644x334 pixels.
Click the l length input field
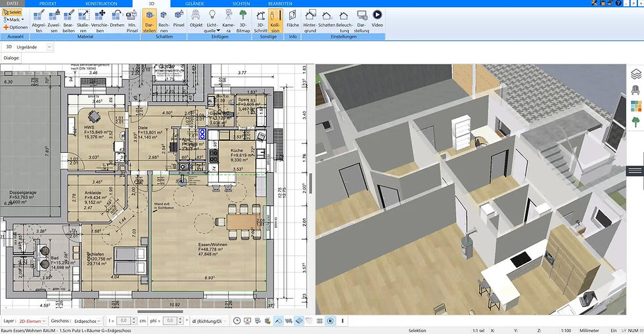pyautogui.click(x=124, y=321)
